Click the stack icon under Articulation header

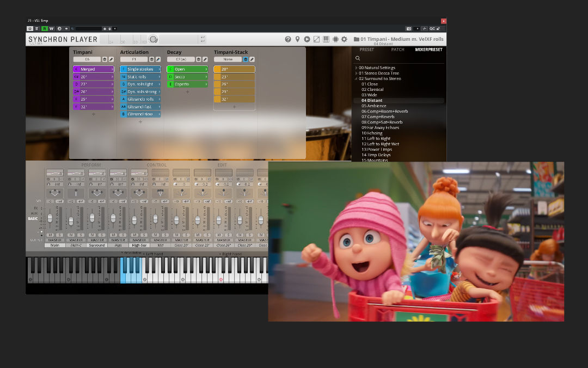tap(151, 59)
